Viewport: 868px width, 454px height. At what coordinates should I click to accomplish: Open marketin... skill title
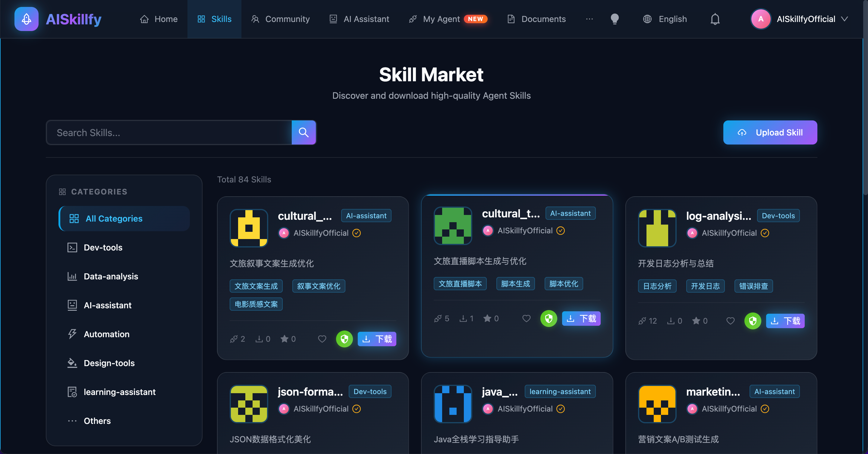click(x=713, y=392)
